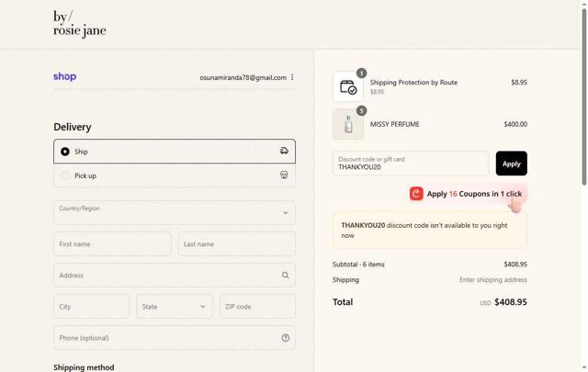588x372 pixels.
Task: Focus the First name field
Action: tap(112, 244)
